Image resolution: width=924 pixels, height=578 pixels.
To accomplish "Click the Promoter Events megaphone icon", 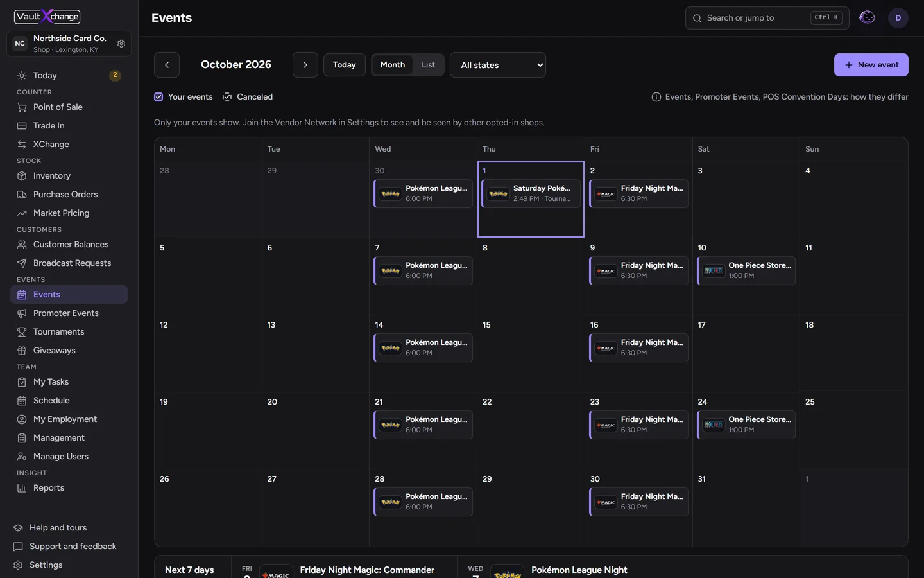I will [22, 313].
